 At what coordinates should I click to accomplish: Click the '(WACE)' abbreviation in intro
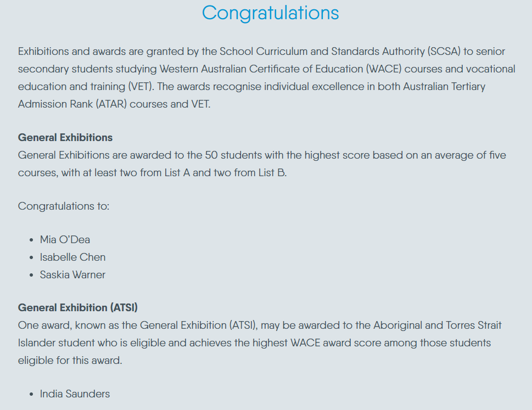pos(384,69)
